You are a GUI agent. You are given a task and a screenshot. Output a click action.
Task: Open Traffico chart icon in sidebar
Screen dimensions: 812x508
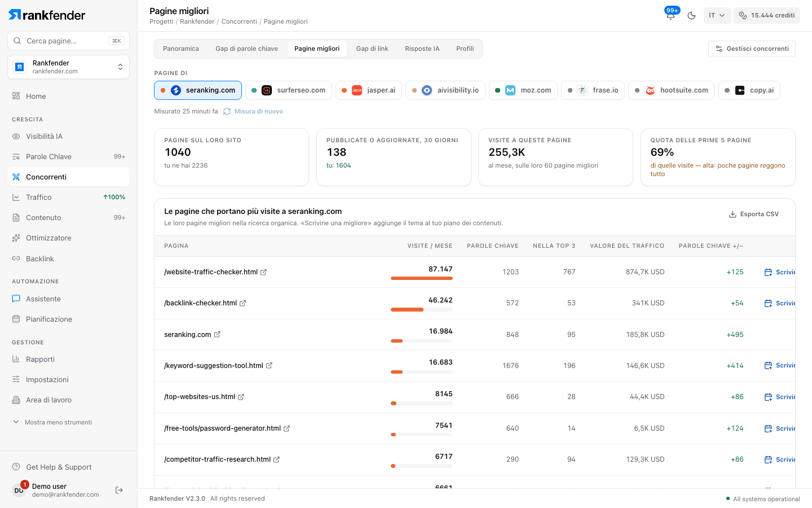point(16,198)
